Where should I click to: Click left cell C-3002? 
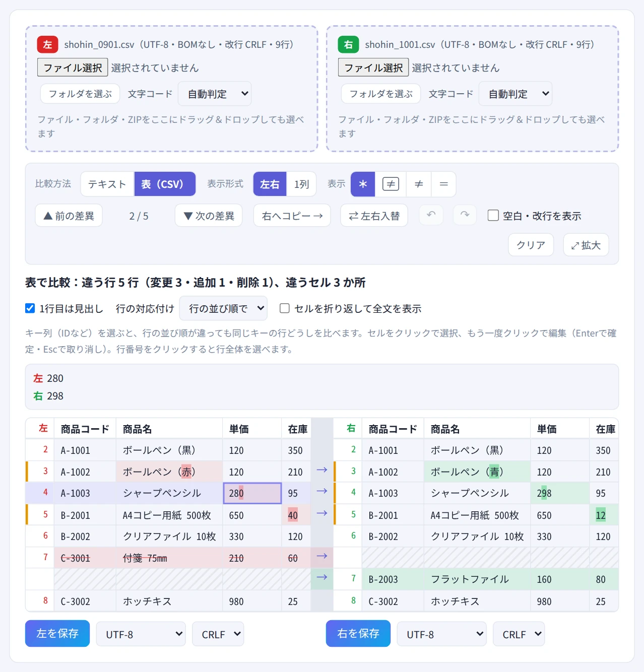coord(85,601)
